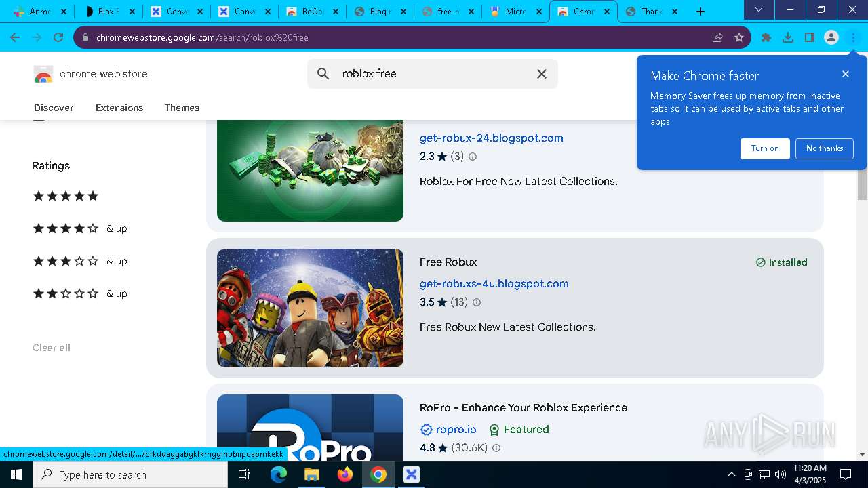Switch to the Micro browser tab
This screenshot has width=868, height=488.
tap(515, 12)
